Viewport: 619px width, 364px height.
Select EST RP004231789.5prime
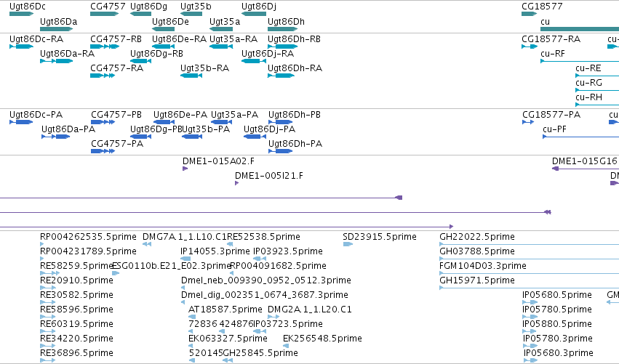(42, 259)
